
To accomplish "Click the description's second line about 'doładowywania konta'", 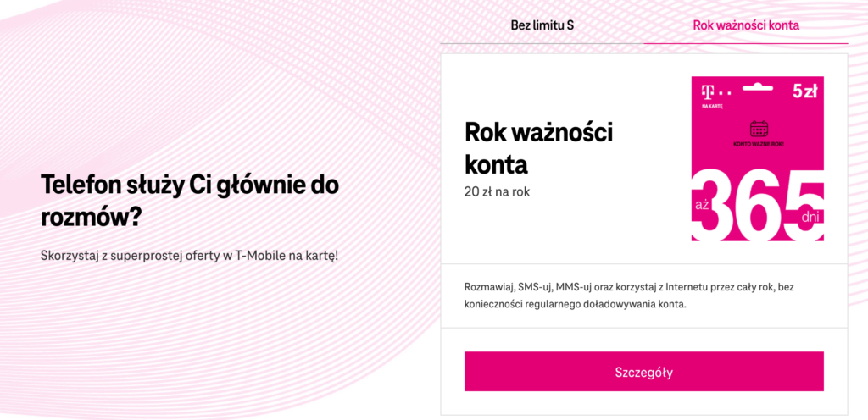I will pyautogui.click(x=575, y=304).
